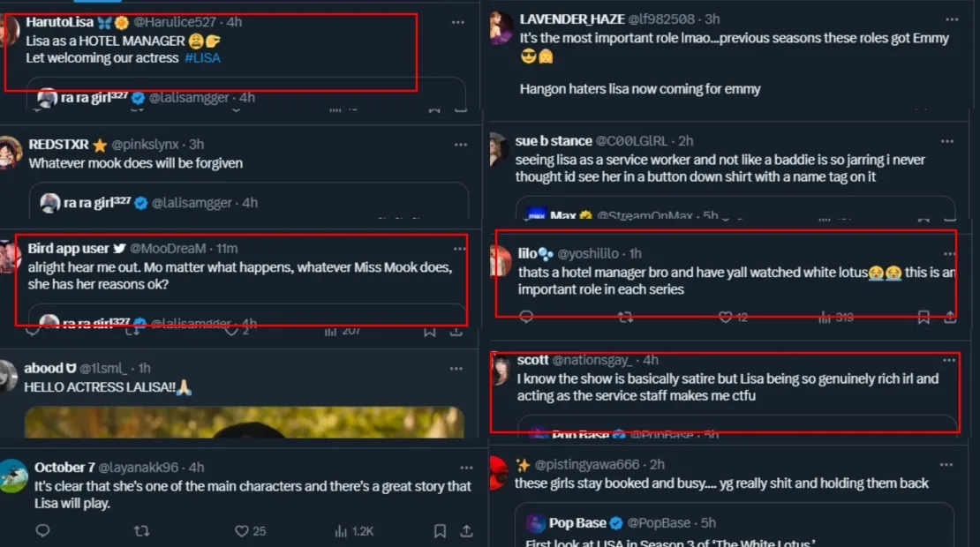Screen dimensions: 980x547
Task: Share lilo's tweet via share icon
Action: click(x=950, y=317)
